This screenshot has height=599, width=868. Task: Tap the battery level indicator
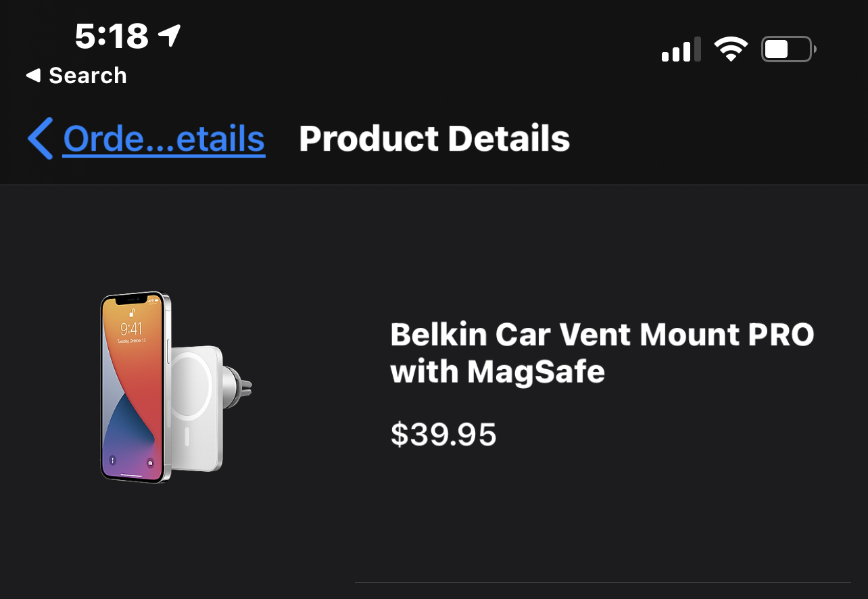(x=788, y=49)
